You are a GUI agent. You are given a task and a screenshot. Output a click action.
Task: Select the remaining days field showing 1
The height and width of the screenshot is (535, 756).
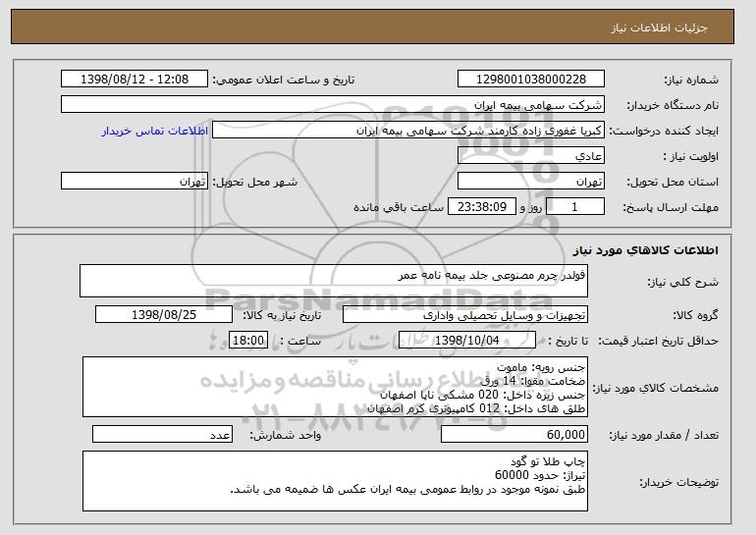[x=574, y=207]
